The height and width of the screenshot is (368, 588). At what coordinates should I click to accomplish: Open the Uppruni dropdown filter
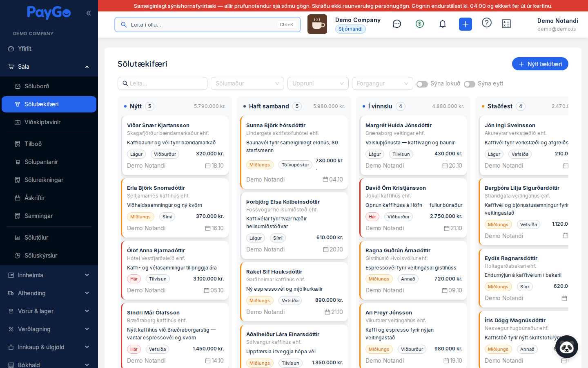click(318, 83)
